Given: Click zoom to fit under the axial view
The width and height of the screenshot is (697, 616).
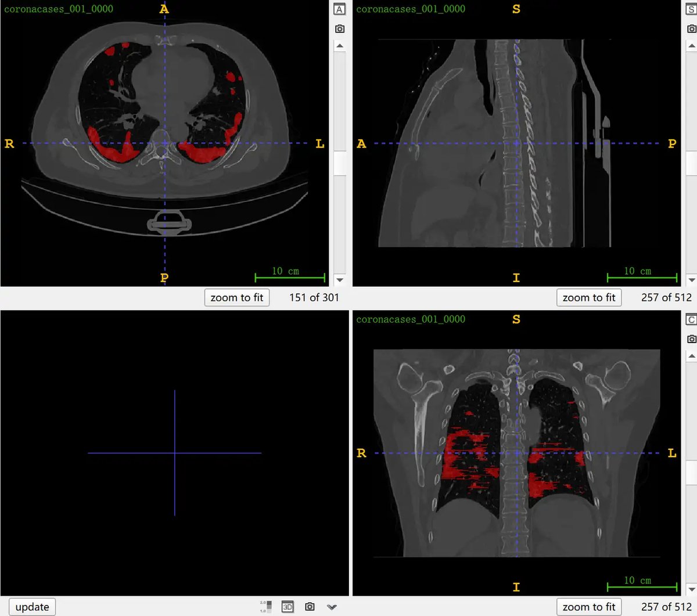Looking at the screenshot, I should (237, 298).
